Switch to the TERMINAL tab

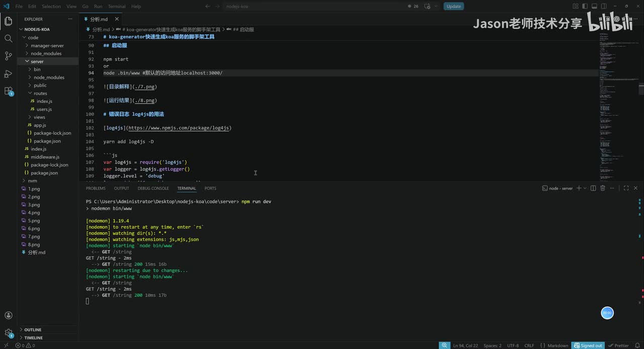pyautogui.click(x=187, y=188)
